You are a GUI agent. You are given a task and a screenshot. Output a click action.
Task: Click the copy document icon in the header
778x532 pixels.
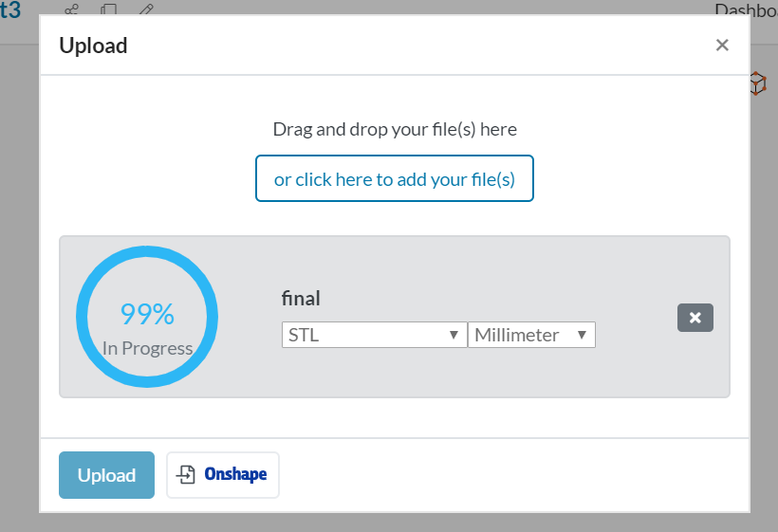click(x=109, y=9)
